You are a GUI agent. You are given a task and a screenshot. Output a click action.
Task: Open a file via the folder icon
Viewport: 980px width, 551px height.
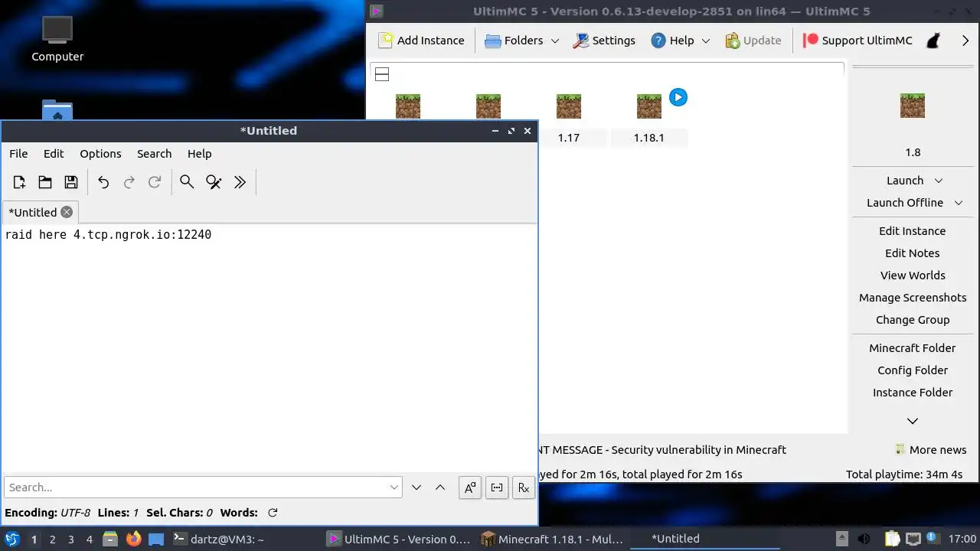click(45, 182)
